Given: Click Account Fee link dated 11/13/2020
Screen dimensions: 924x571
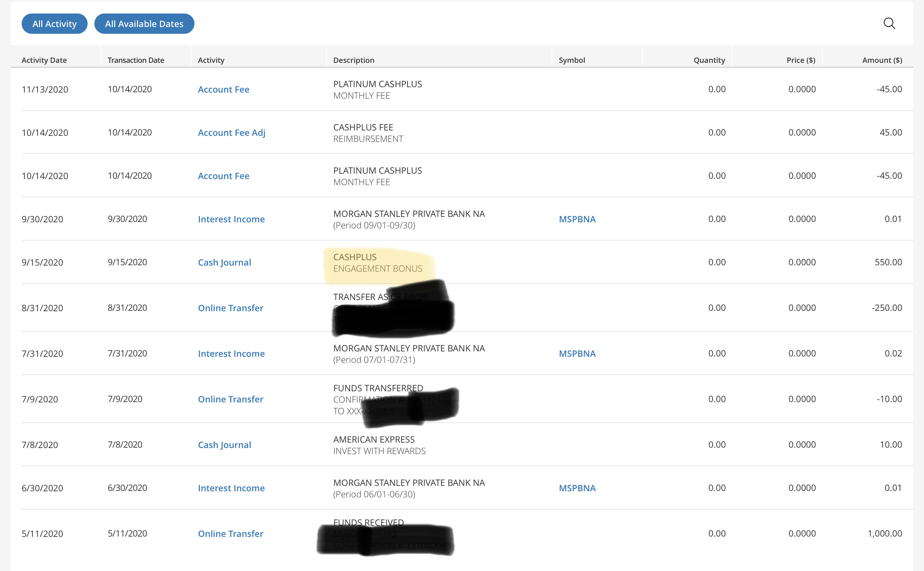Looking at the screenshot, I should point(223,90).
